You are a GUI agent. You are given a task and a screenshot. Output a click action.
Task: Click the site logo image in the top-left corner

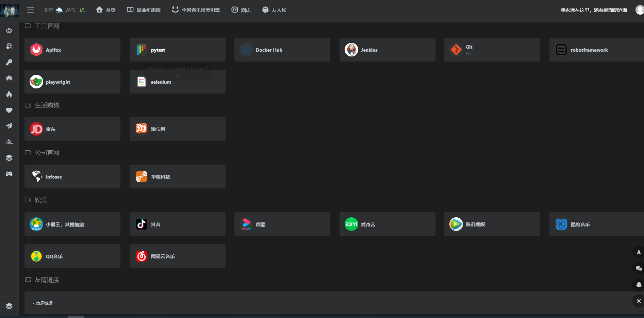tap(10, 10)
